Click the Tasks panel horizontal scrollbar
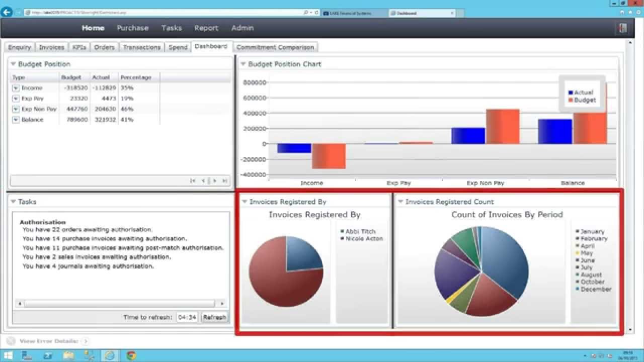 [120, 304]
